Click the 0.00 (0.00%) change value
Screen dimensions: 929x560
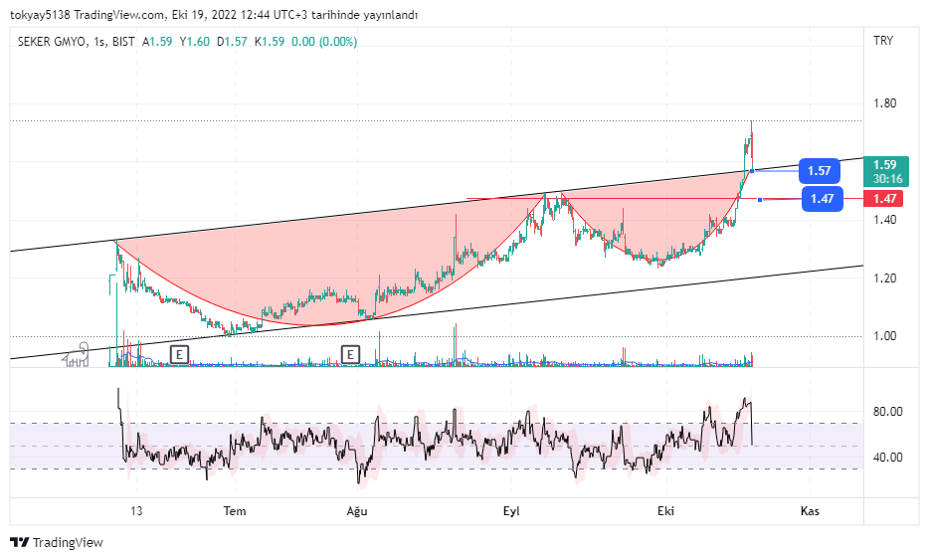coord(324,42)
